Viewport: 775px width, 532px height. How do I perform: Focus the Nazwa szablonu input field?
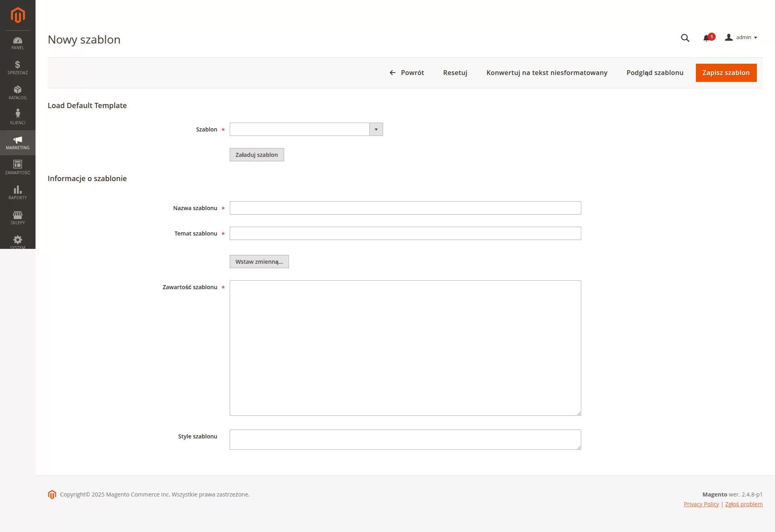[x=405, y=208]
